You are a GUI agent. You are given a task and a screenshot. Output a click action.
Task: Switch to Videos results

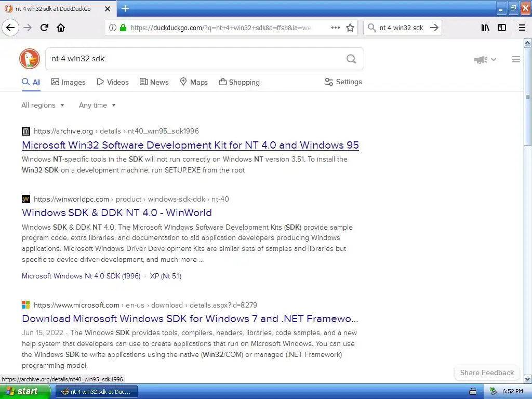(113, 82)
